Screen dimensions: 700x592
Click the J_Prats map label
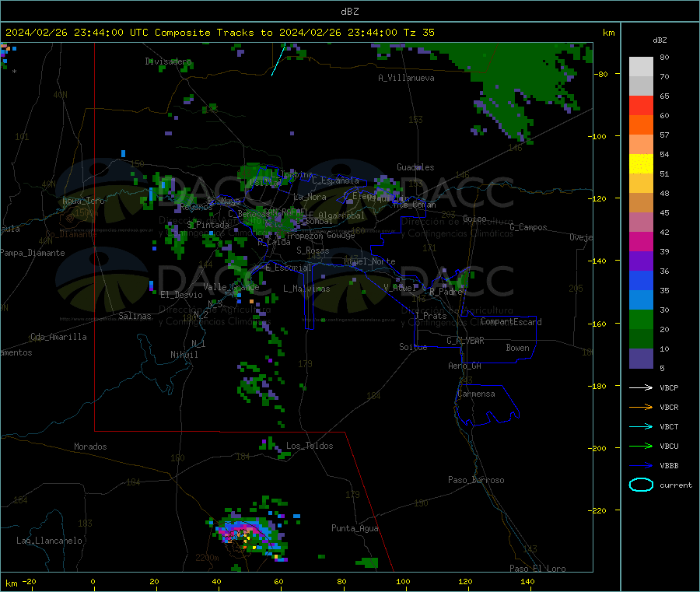click(x=431, y=316)
